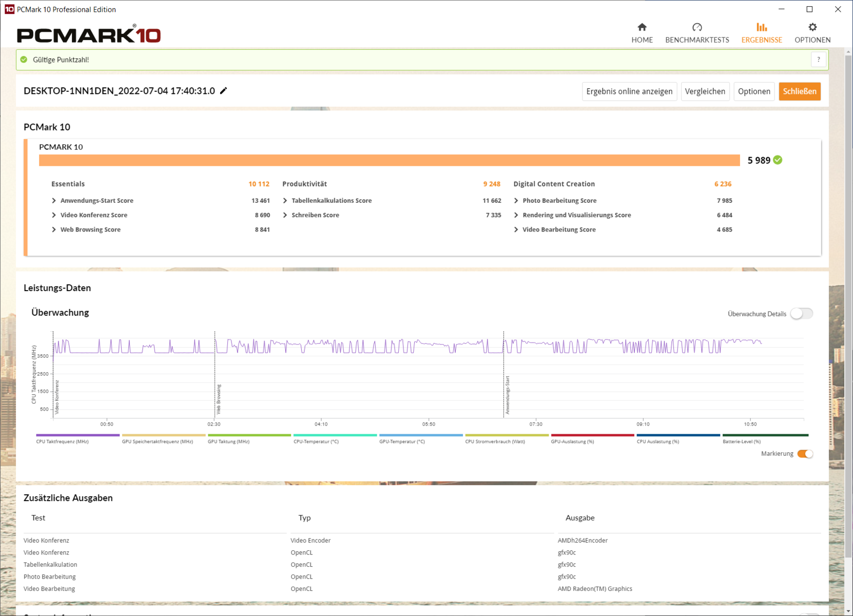Toggle GPU-Temperatur legend series
Image resolution: width=853 pixels, height=616 pixels.
pyautogui.click(x=420, y=439)
